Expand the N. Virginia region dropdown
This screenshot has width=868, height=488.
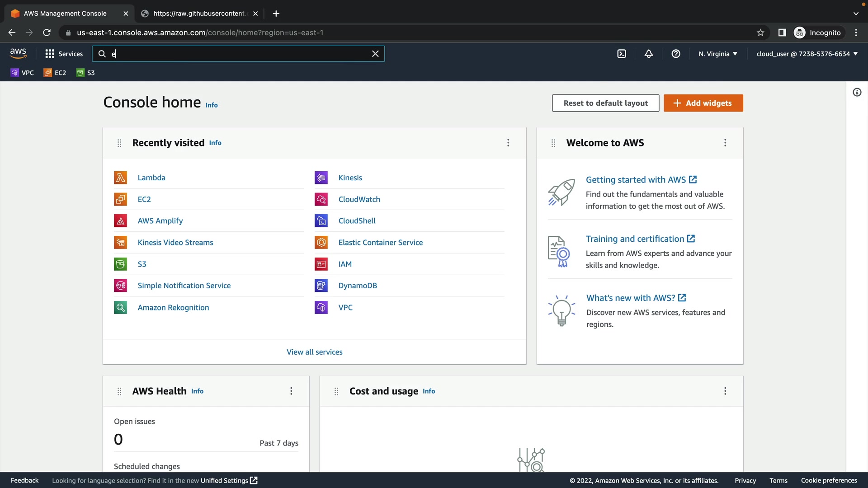(x=717, y=54)
